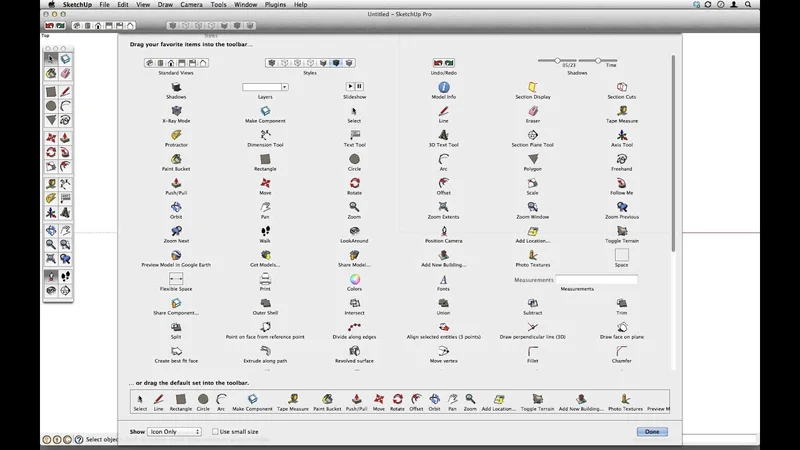Click the Zoom Extents icon
This screenshot has width=800, height=450.
[443, 207]
